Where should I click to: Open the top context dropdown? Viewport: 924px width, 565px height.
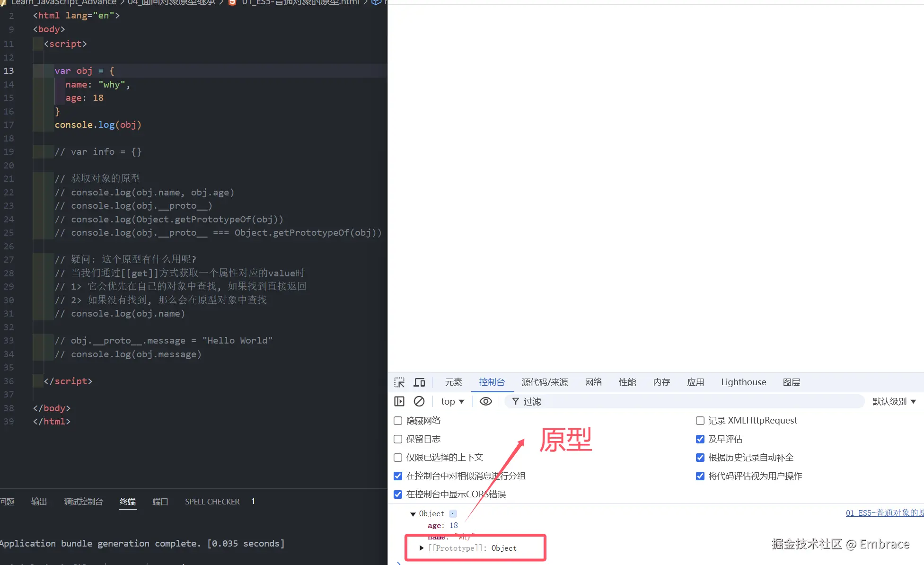pos(452,401)
